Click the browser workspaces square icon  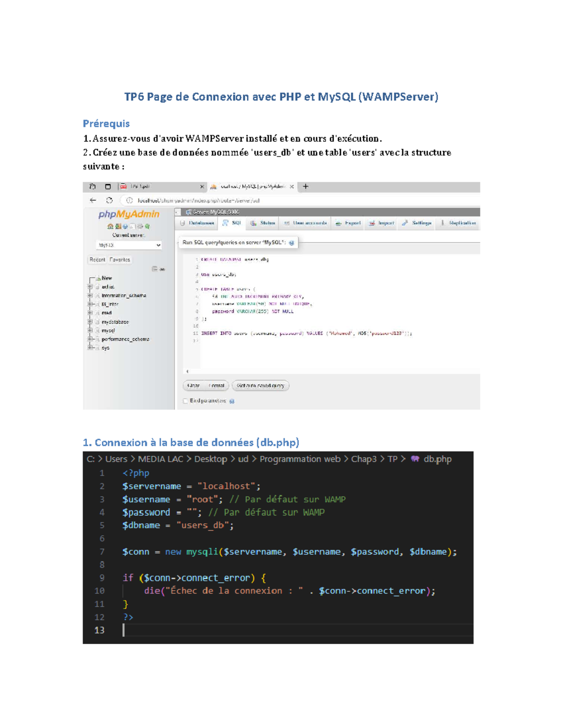108,187
